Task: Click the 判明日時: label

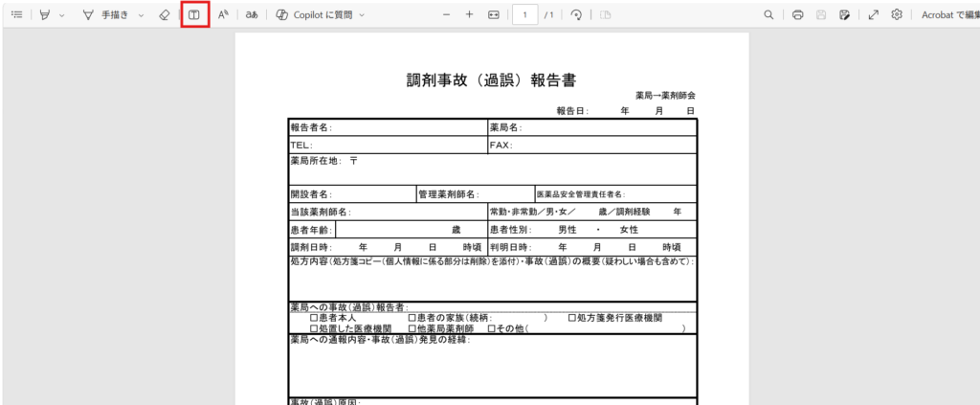Action: [511, 247]
